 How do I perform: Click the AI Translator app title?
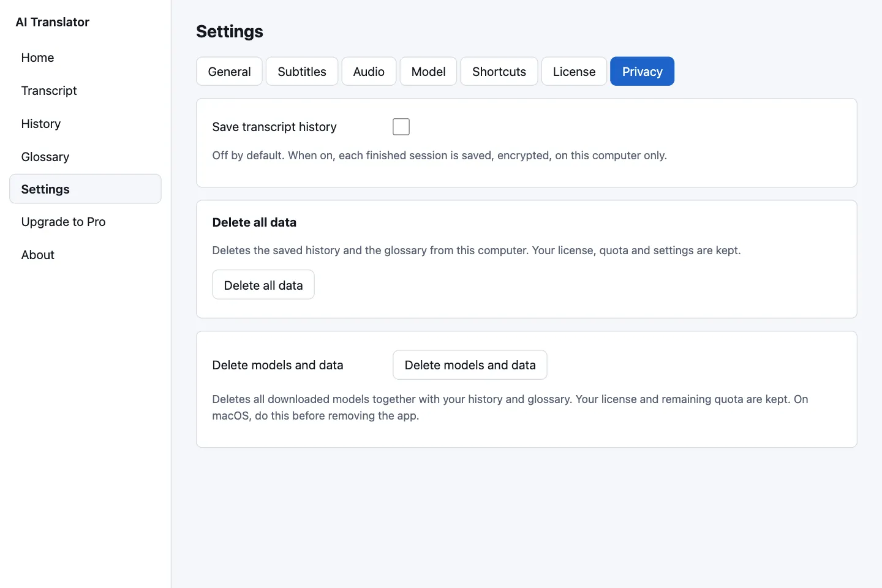click(x=53, y=22)
